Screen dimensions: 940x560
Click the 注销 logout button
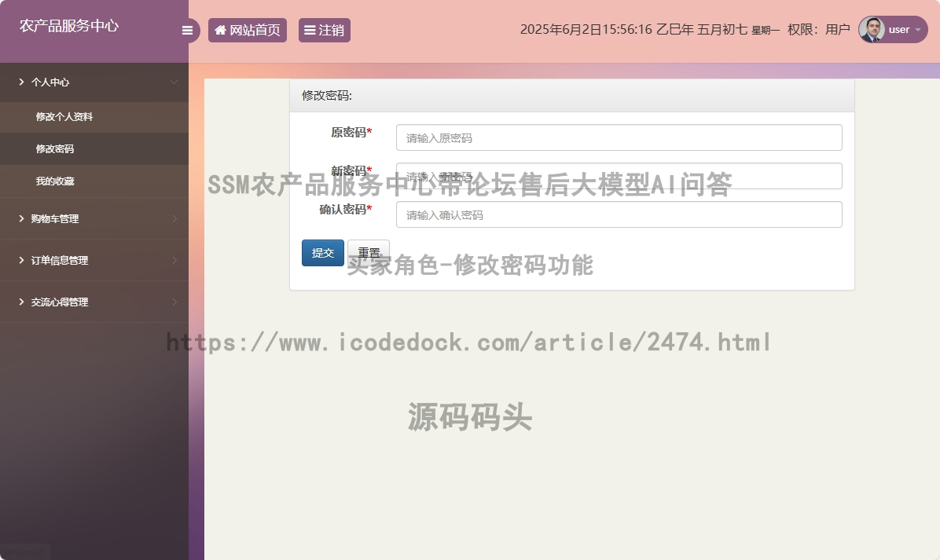[325, 30]
